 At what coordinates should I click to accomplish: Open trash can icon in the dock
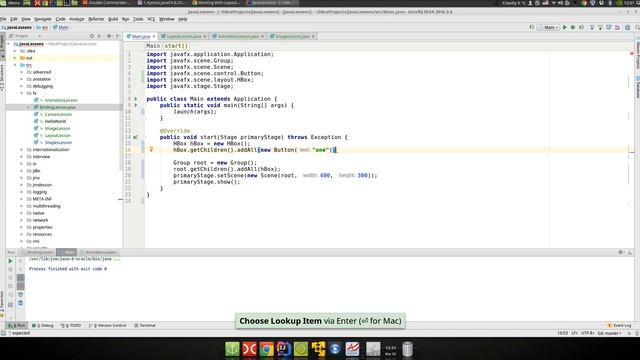(x=407, y=349)
